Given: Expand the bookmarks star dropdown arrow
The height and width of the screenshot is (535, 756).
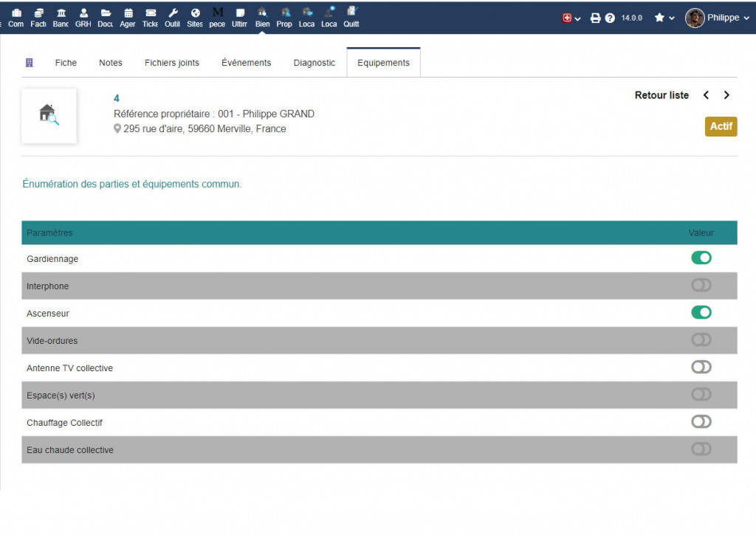Looking at the screenshot, I should tap(672, 18).
